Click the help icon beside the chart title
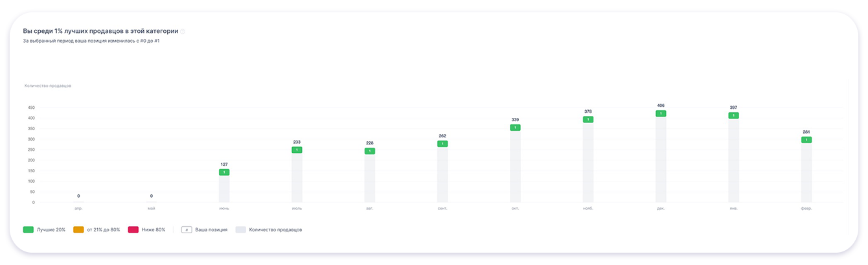868x265 pixels. point(183,31)
